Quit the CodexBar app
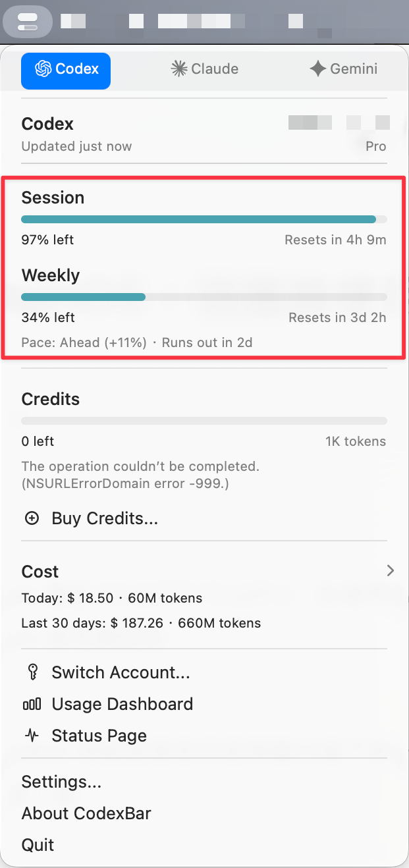Viewport: 409px width, 868px height. [37, 845]
